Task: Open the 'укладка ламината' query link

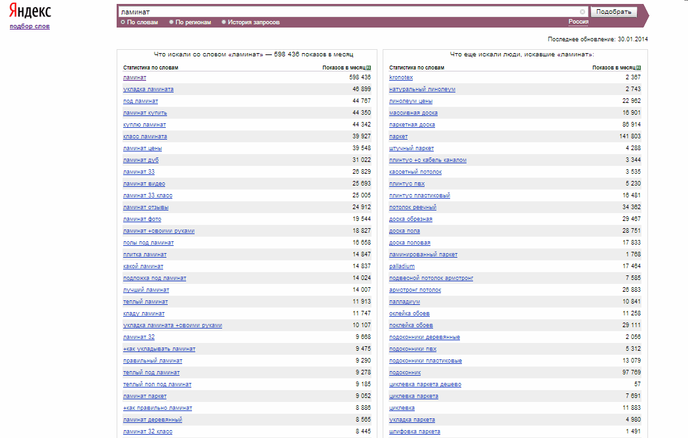Action: point(148,90)
